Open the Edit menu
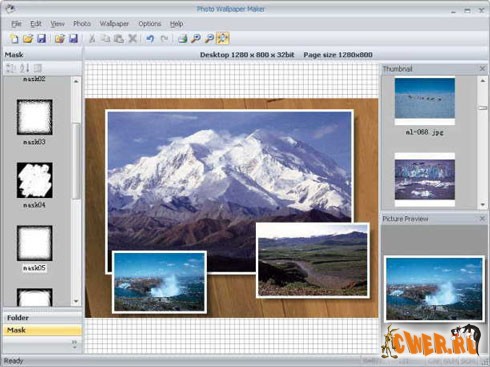 [x=36, y=24]
